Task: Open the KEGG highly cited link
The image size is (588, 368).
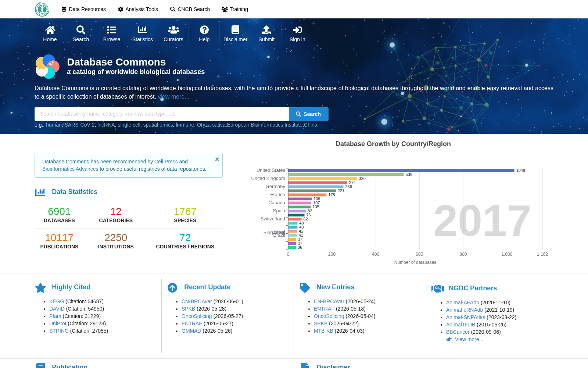Action: coord(57,301)
